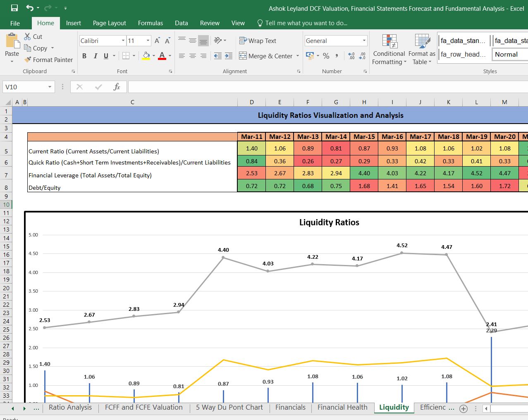The width and height of the screenshot is (528, 420).
Task: Switch to the Insert ribbon tab
Action: coord(74,23)
